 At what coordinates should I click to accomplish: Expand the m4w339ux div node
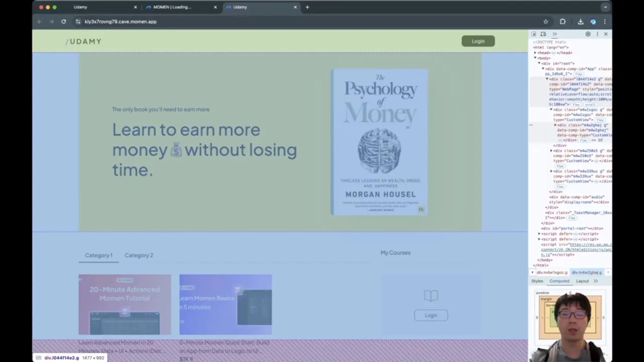coord(551,171)
